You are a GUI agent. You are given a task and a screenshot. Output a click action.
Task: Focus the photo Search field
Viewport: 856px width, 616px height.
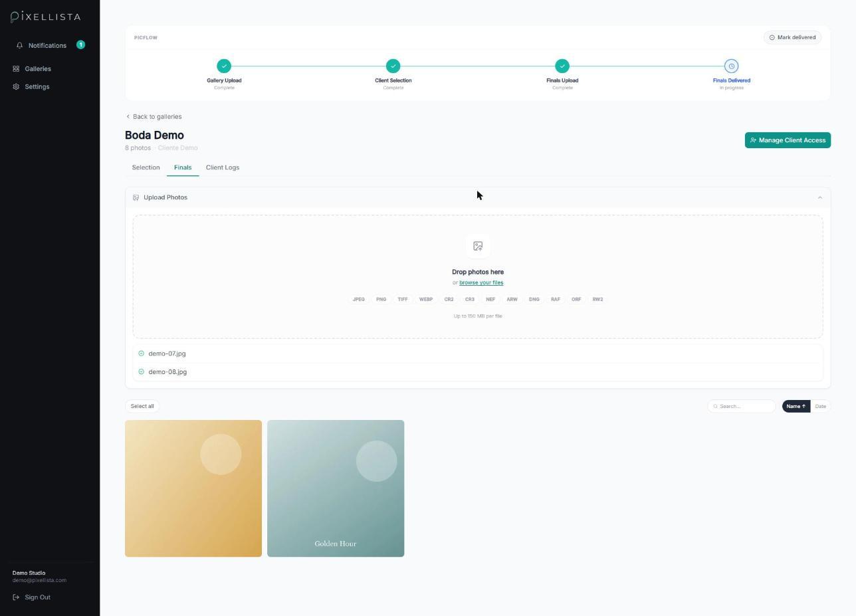click(742, 406)
